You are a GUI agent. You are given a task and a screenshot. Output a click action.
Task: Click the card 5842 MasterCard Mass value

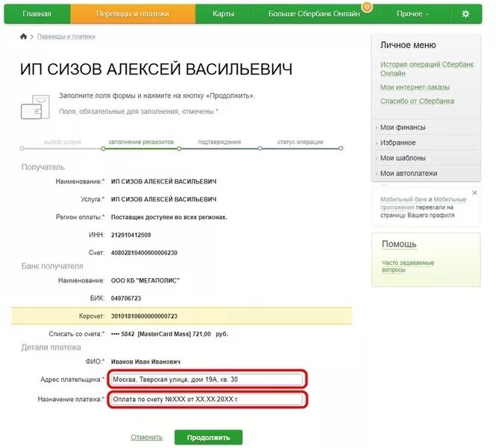tap(169, 334)
